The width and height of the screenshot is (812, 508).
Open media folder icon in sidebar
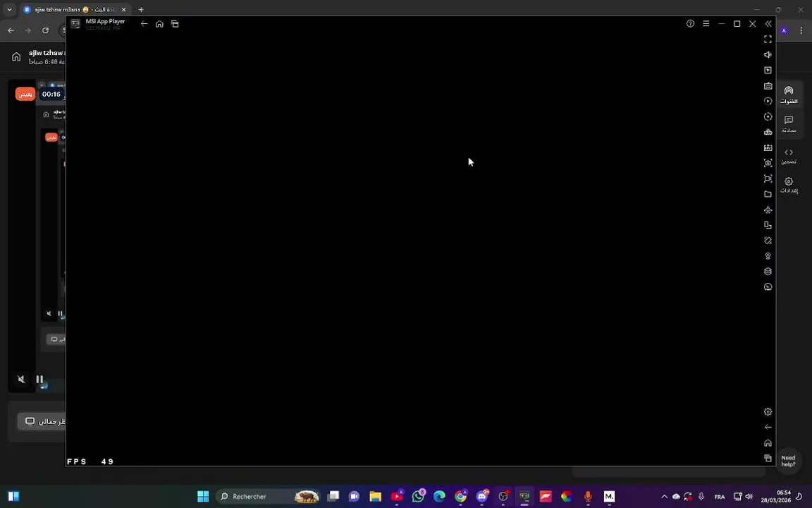click(768, 194)
